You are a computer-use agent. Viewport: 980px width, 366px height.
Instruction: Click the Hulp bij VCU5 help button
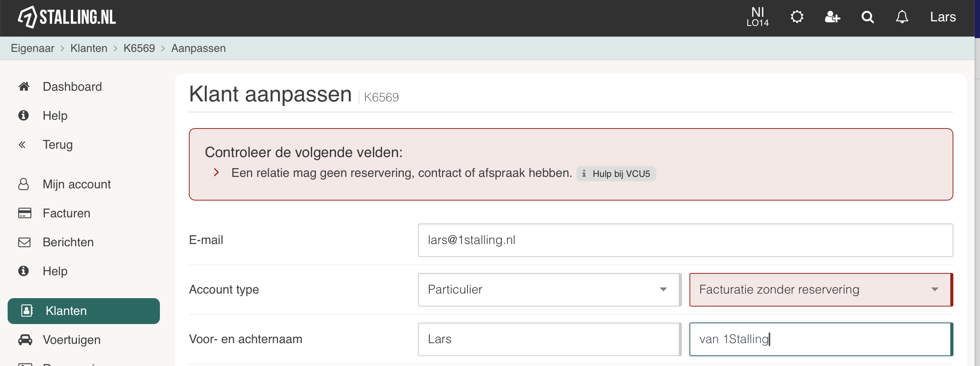click(616, 174)
